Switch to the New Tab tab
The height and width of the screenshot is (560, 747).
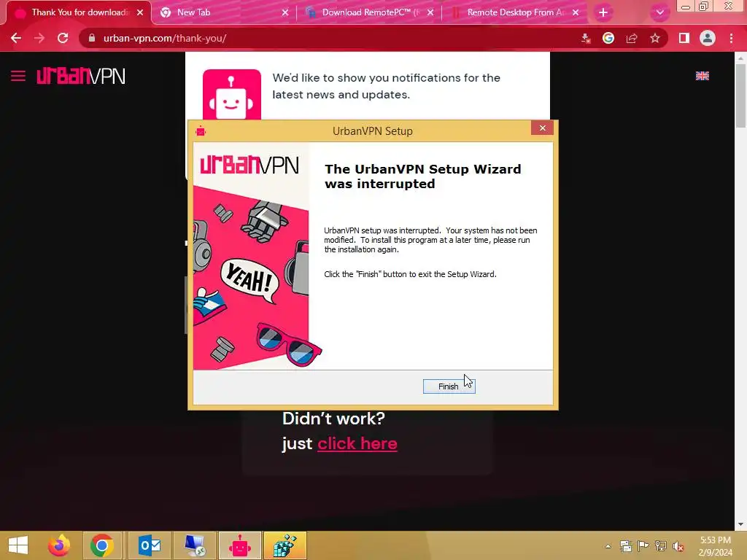point(224,12)
